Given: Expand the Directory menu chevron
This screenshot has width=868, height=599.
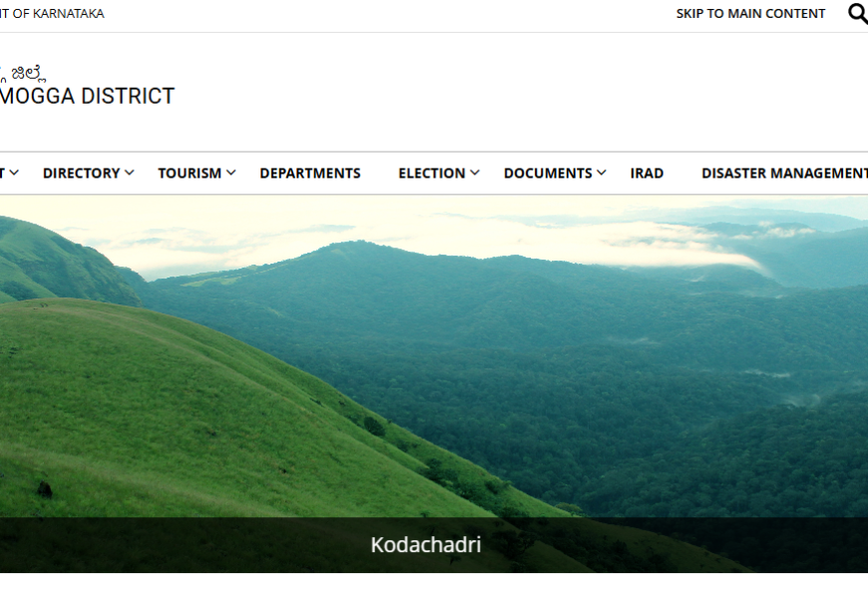Looking at the screenshot, I should click(130, 173).
